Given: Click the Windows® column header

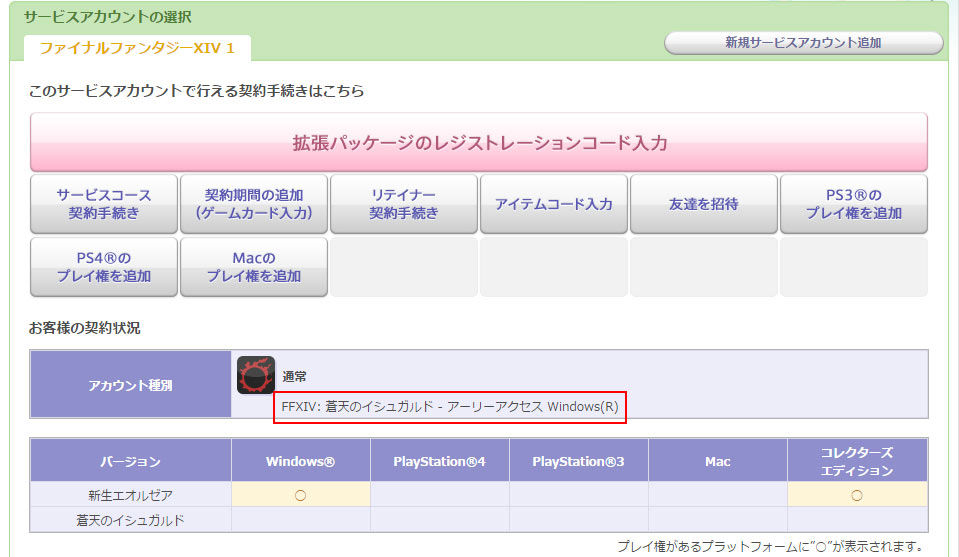Looking at the screenshot, I should point(300,461).
